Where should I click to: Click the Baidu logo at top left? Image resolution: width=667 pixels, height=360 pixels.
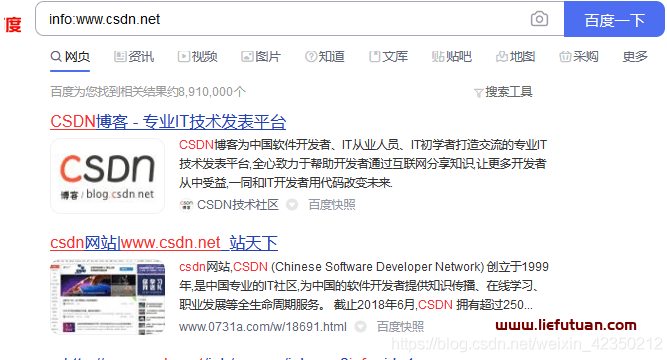click(x=12, y=24)
